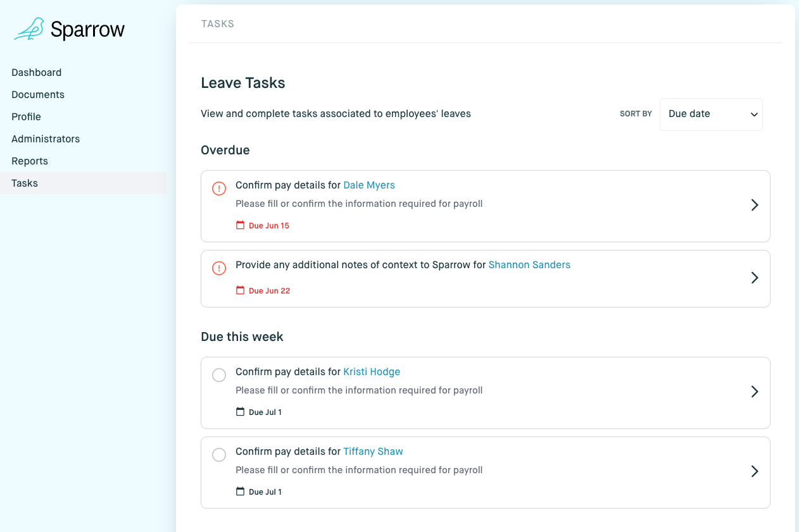Follow the Shannon Sanders name link

(529, 265)
